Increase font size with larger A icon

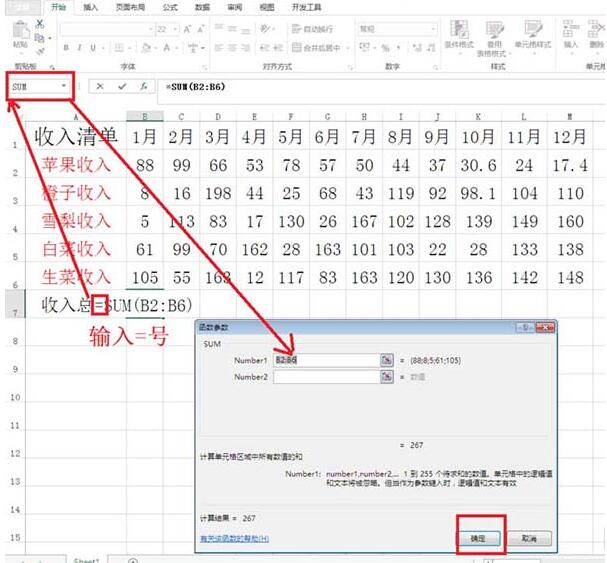tap(187, 29)
